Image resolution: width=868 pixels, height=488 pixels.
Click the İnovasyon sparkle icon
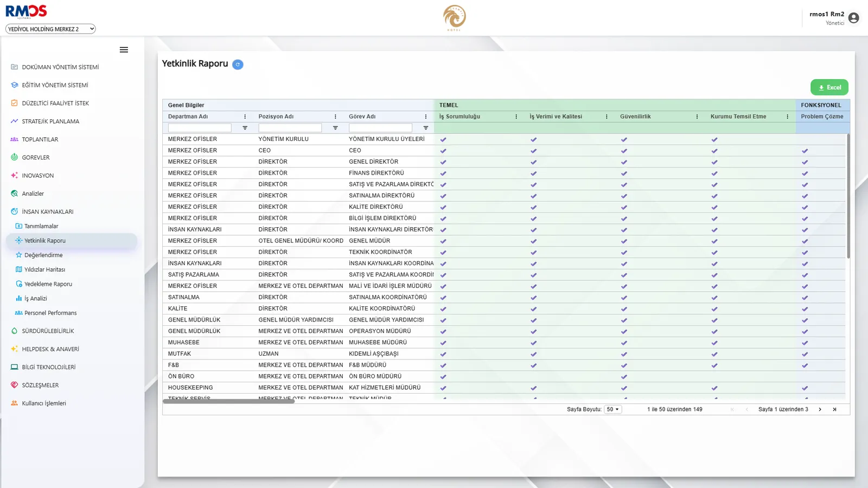(x=15, y=176)
